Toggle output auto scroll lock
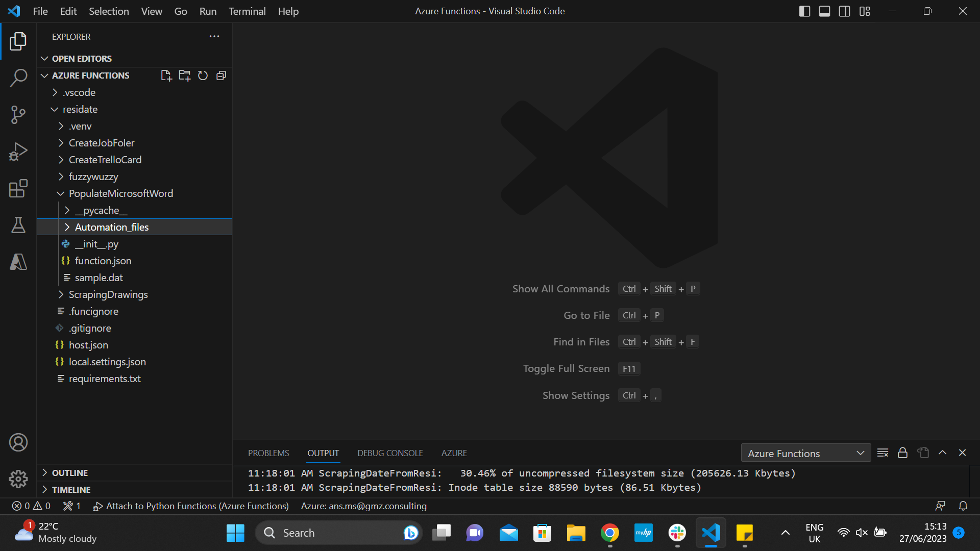The height and width of the screenshot is (551, 980). pyautogui.click(x=903, y=453)
